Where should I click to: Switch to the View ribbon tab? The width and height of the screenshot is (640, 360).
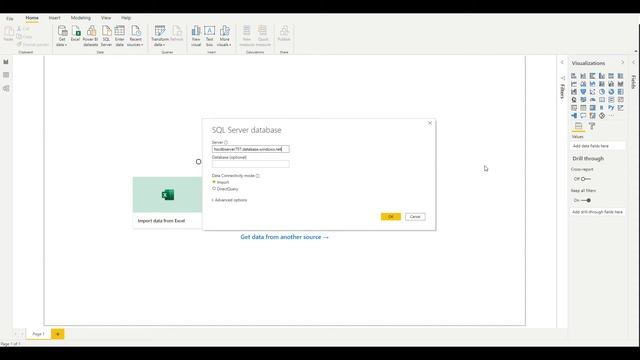tap(106, 18)
